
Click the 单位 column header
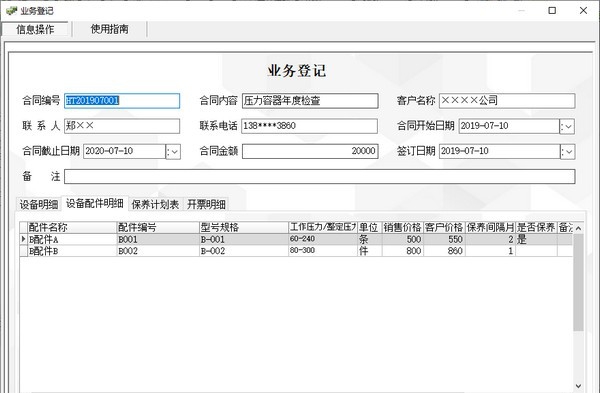click(x=369, y=227)
